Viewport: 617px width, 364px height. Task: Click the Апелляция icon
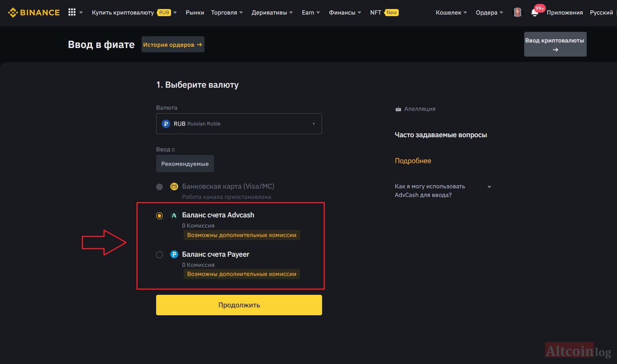pyautogui.click(x=398, y=109)
